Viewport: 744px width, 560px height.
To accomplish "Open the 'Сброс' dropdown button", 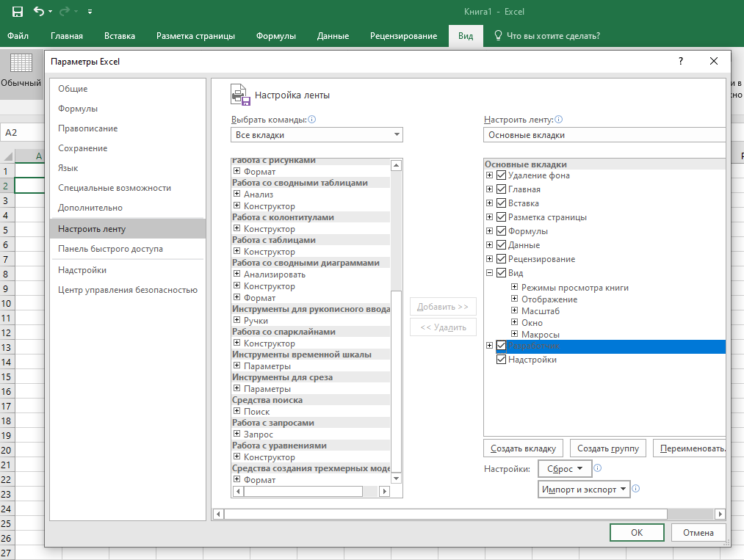I will (x=565, y=468).
